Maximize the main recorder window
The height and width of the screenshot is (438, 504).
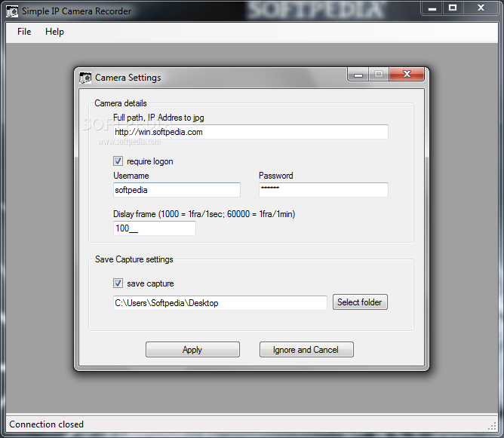[x=453, y=8]
